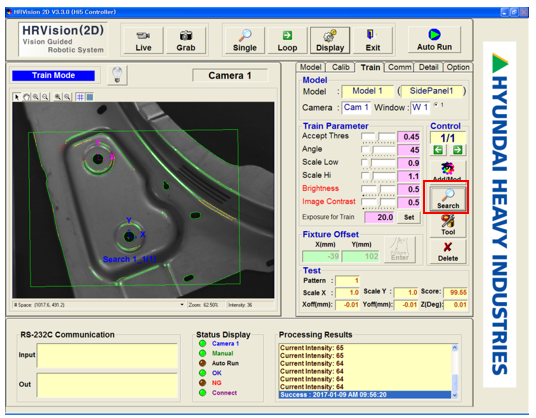Adjust the Brightness slider

tap(378, 189)
